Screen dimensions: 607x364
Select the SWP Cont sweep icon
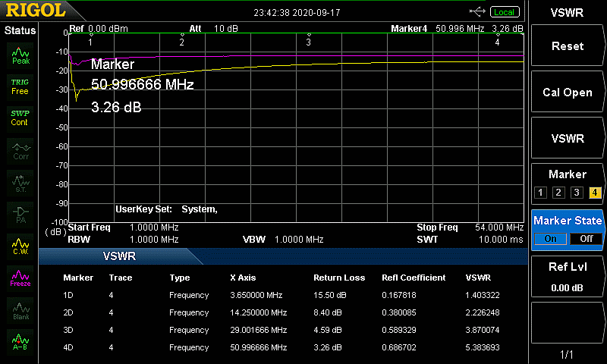pyautogui.click(x=20, y=118)
